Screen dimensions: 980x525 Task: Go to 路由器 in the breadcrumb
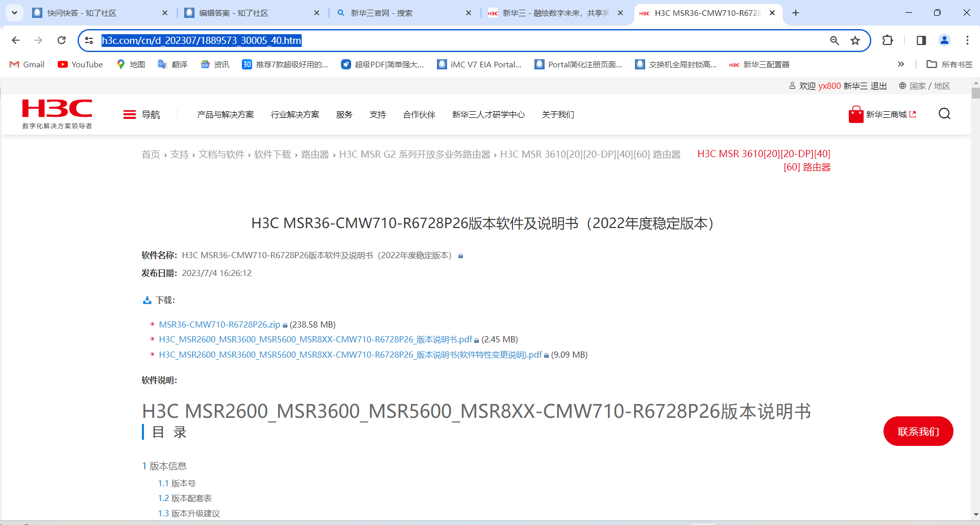point(315,154)
